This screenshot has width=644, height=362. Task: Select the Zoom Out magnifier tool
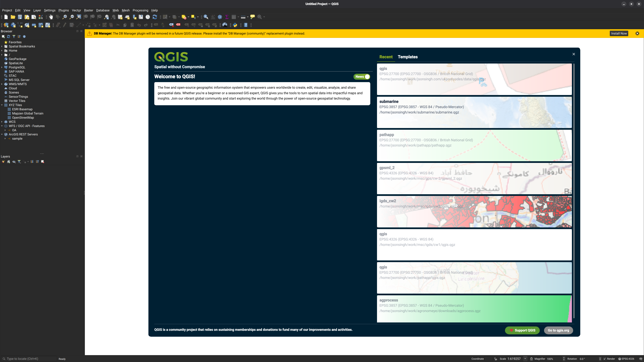pyautogui.click(x=72, y=17)
